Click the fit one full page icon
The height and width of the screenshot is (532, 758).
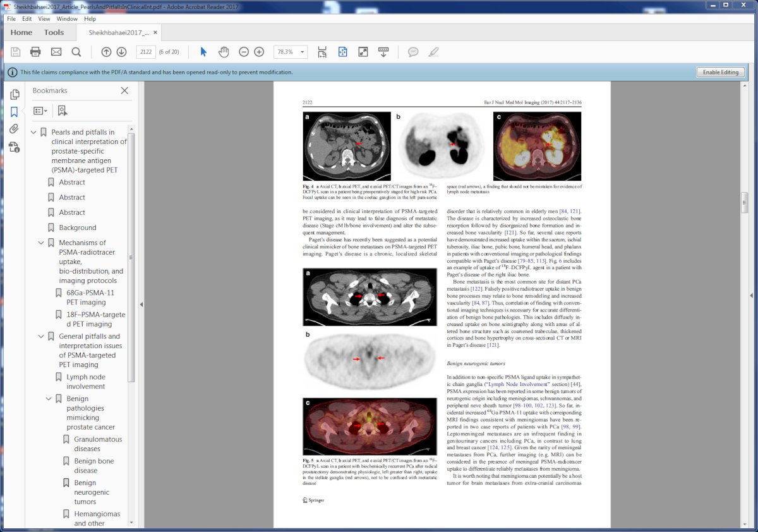342,52
